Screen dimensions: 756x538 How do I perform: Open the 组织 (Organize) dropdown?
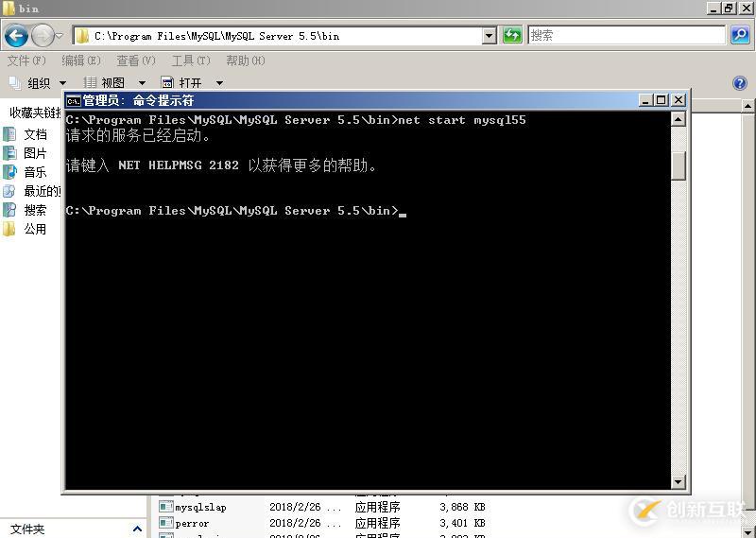tap(38, 83)
